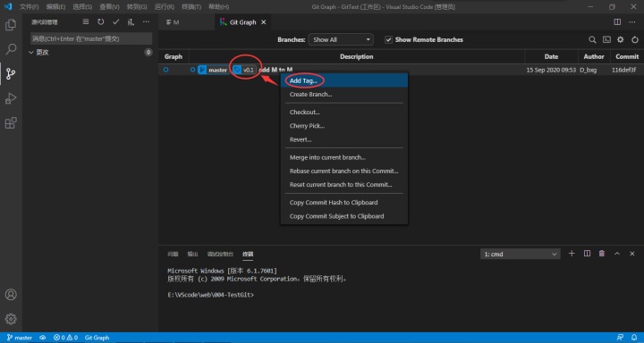Commit changes with the checkmark icon
The width and height of the screenshot is (644, 343).
(115, 22)
